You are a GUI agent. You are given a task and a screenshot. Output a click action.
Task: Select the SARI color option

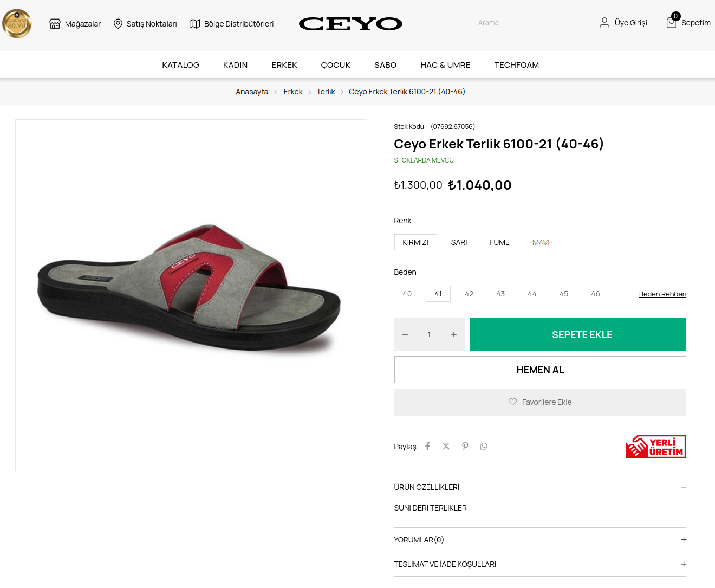[459, 242]
